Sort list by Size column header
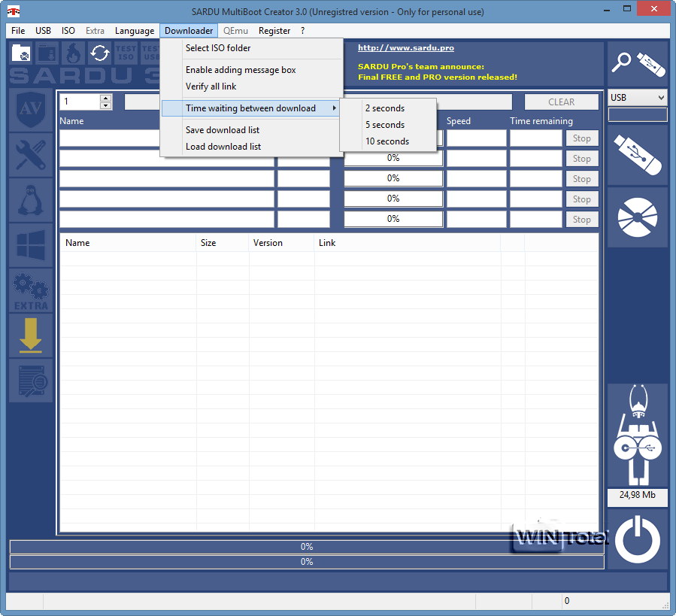This screenshot has height=616, width=676. point(223,243)
